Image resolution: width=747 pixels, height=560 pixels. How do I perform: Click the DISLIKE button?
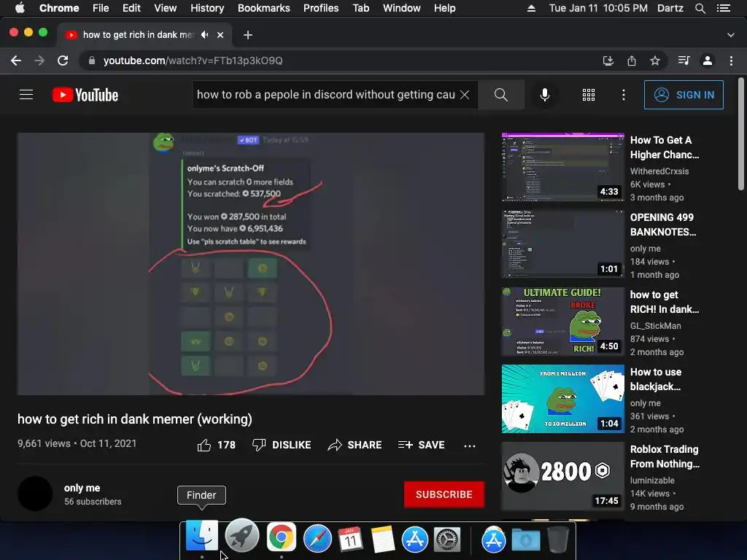(x=282, y=445)
